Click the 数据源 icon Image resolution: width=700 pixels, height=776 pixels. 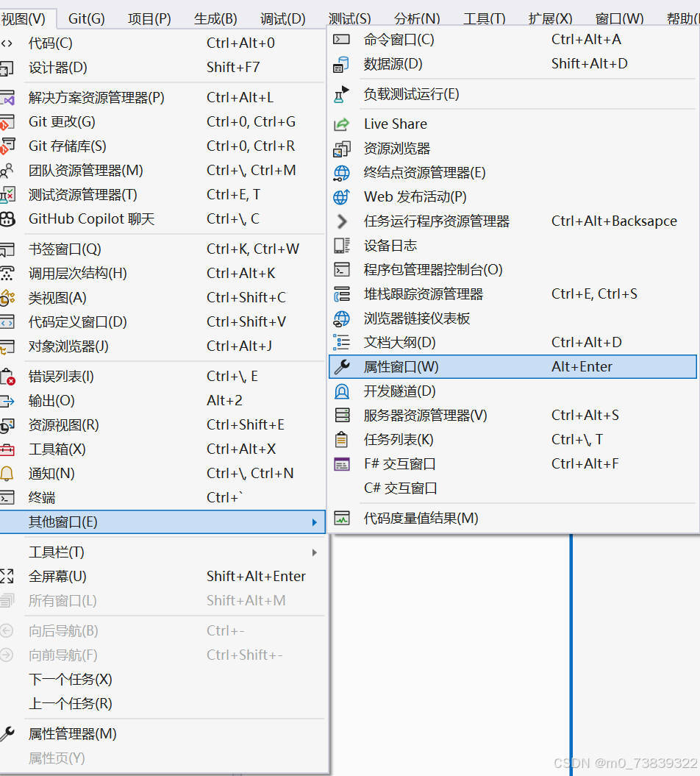point(342,63)
